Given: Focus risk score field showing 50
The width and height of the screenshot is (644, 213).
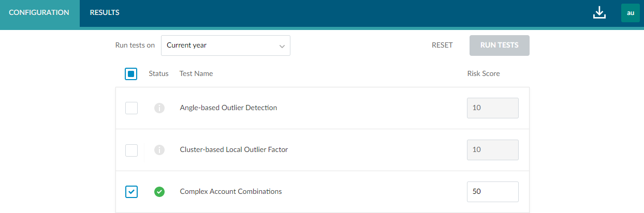Looking at the screenshot, I should [492, 192].
